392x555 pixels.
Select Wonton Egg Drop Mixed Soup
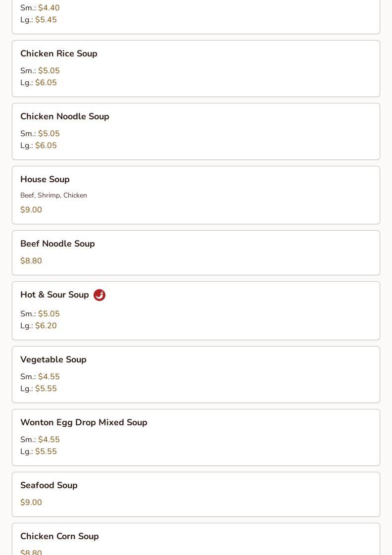(x=196, y=438)
